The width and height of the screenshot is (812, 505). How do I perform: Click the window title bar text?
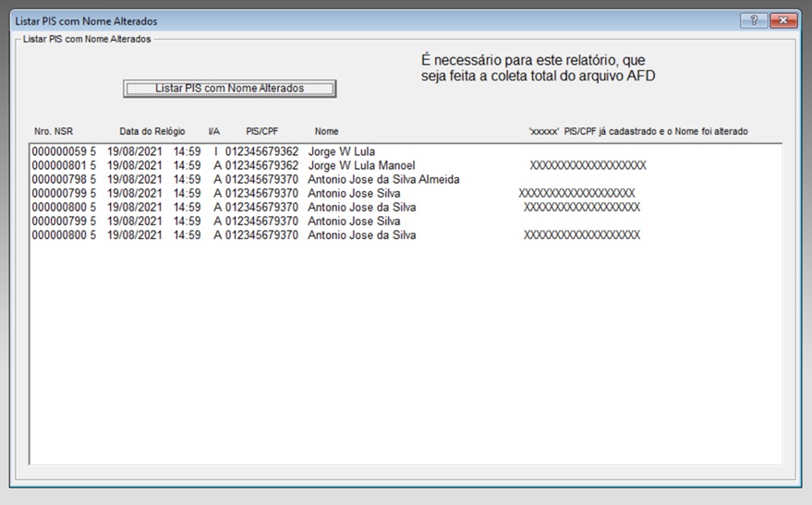point(86,21)
